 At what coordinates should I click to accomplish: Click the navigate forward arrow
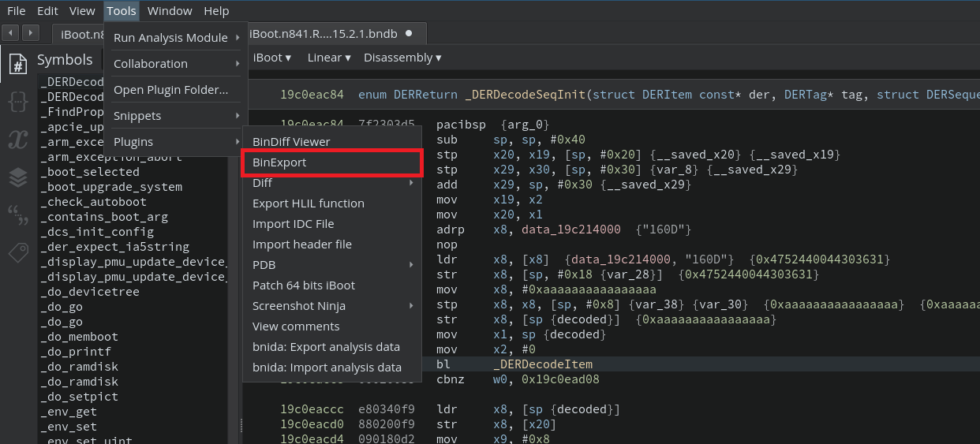point(30,33)
